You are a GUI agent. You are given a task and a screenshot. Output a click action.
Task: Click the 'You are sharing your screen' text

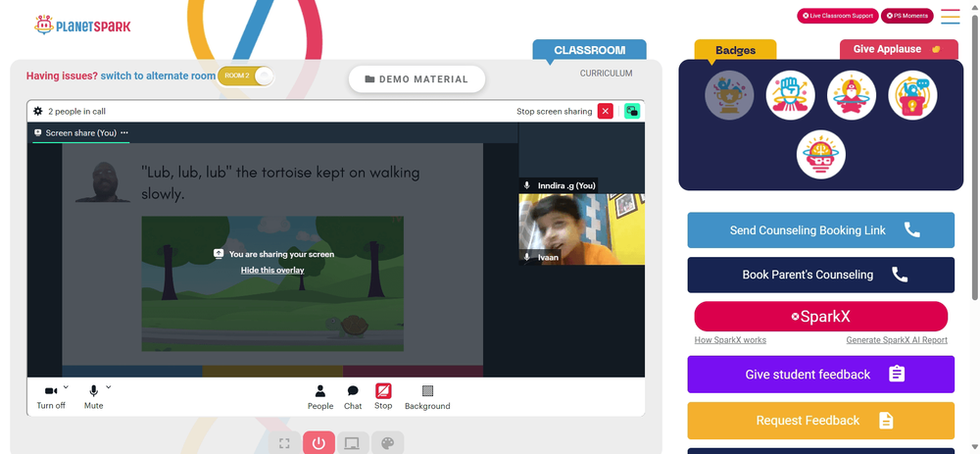point(281,254)
